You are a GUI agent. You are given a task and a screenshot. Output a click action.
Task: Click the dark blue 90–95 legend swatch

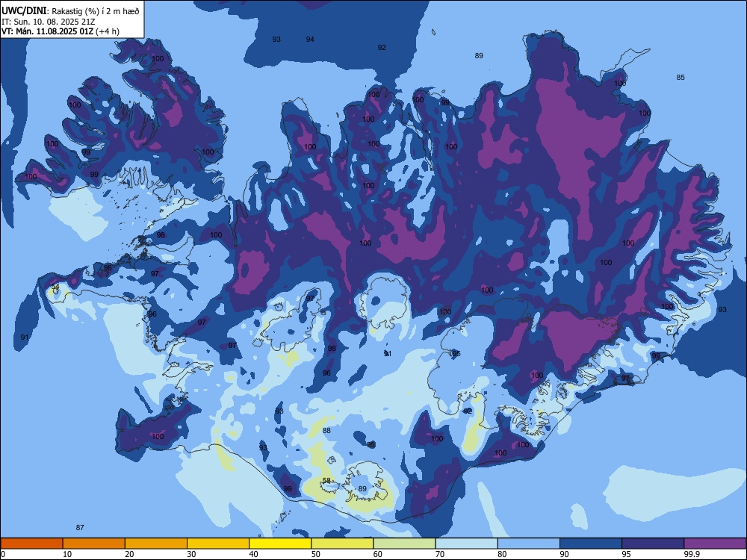[591, 544]
